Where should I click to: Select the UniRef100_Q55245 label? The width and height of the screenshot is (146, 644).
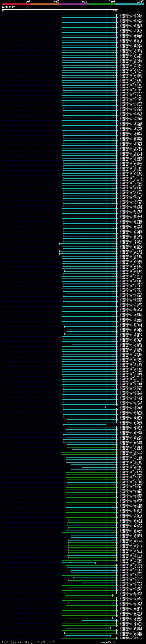tap(131, 419)
